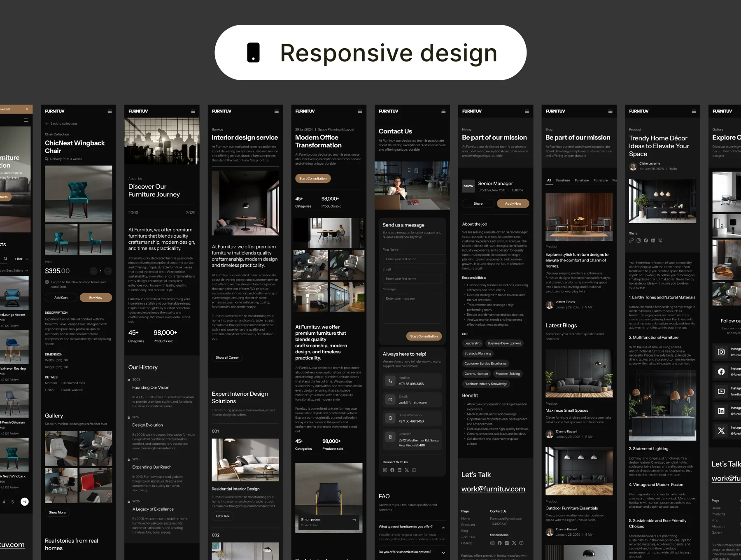Open the Sort by Best Sellers dropdown
Image resolution: width=741 pixels, height=560 pixels.
[x=14, y=271]
